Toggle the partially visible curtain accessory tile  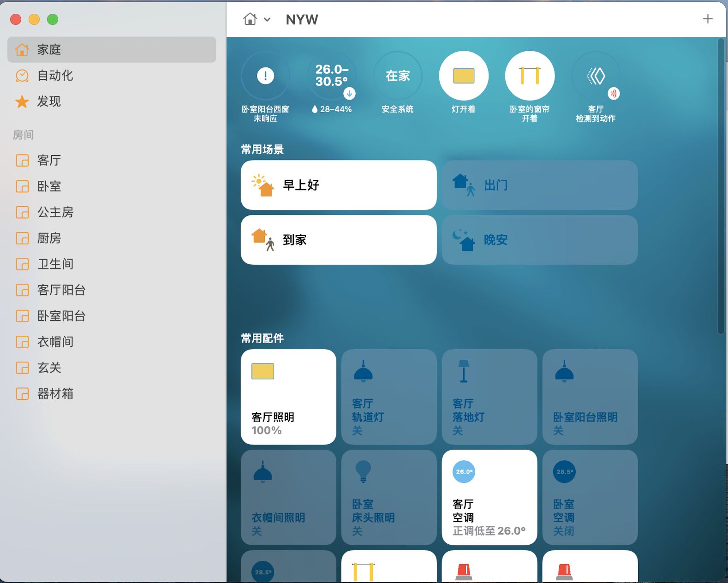coord(389,566)
